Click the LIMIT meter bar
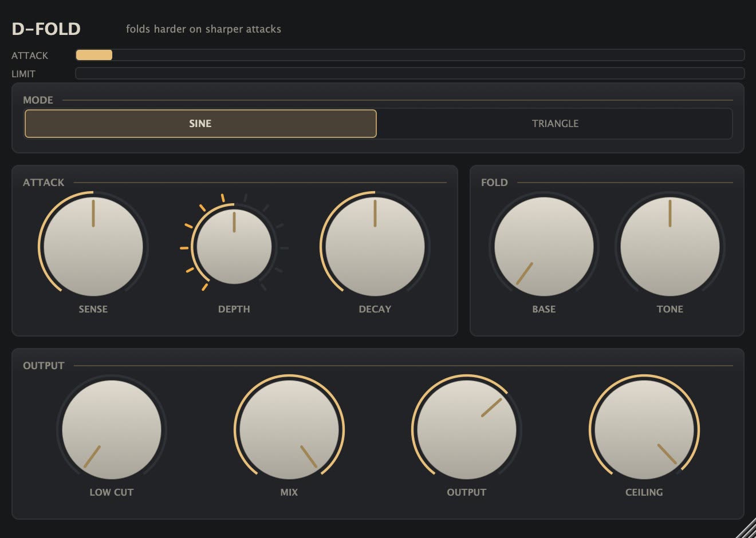756x538 pixels. coord(410,73)
